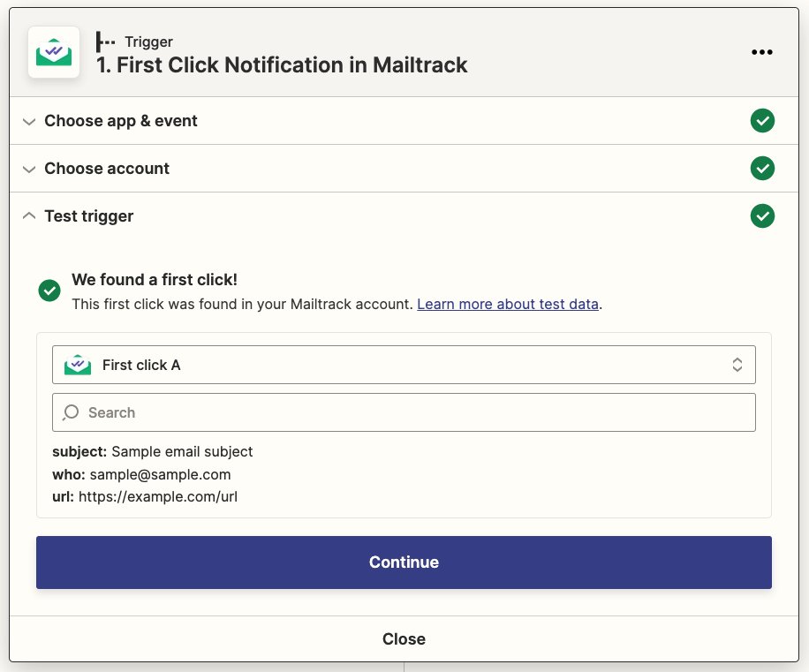Click the Close button at bottom

click(x=404, y=638)
